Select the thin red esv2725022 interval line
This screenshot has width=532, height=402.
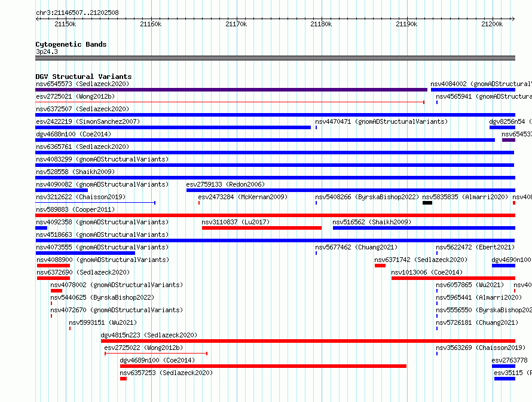tap(156, 354)
